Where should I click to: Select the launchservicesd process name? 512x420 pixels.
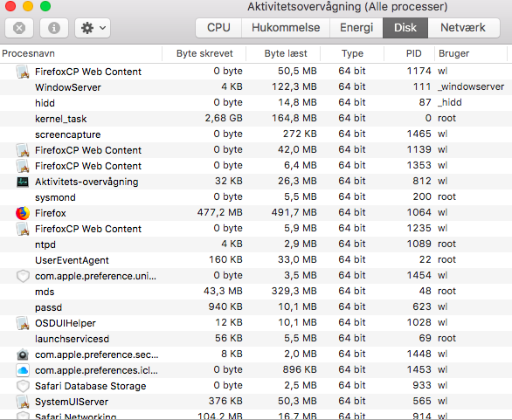[72, 339]
